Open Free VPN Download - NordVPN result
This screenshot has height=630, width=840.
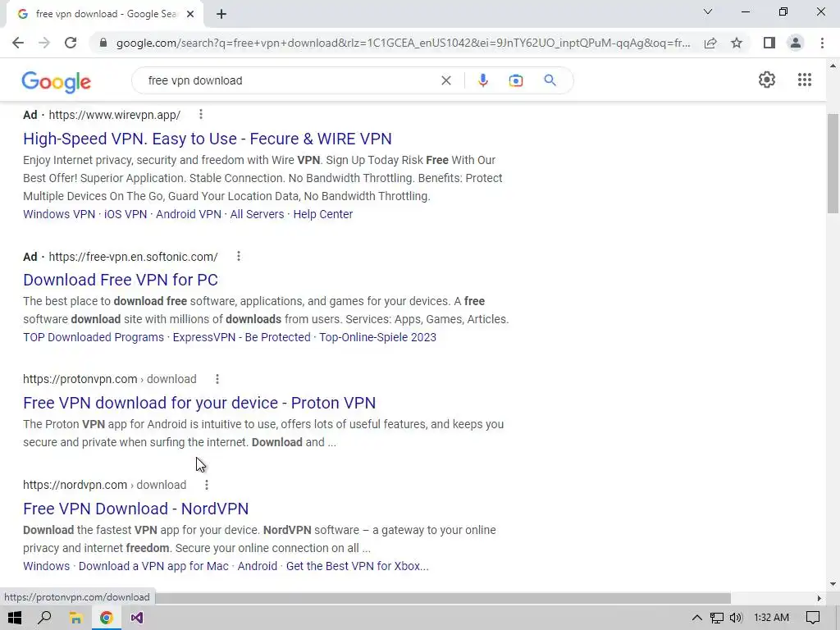point(135,509)
